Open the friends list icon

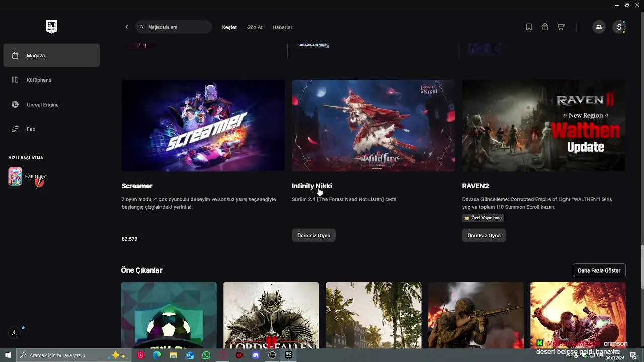[599, 27]
